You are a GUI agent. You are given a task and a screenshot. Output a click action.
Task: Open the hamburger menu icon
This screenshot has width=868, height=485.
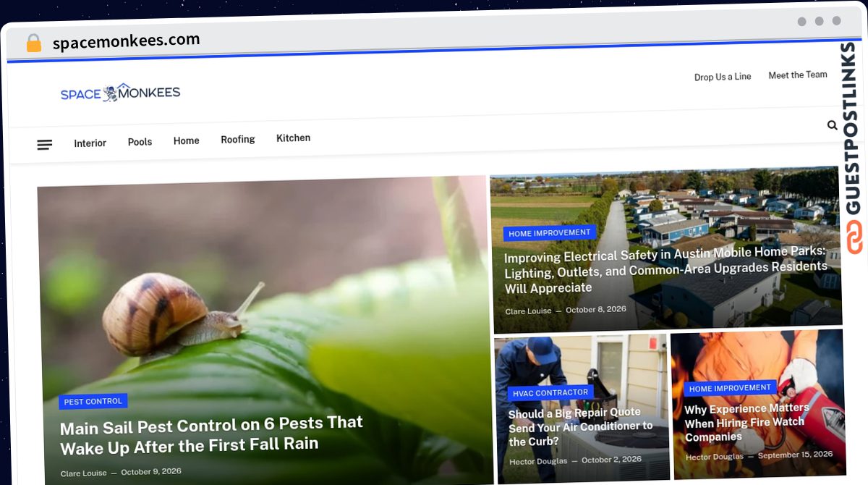(x=44, y=145)
